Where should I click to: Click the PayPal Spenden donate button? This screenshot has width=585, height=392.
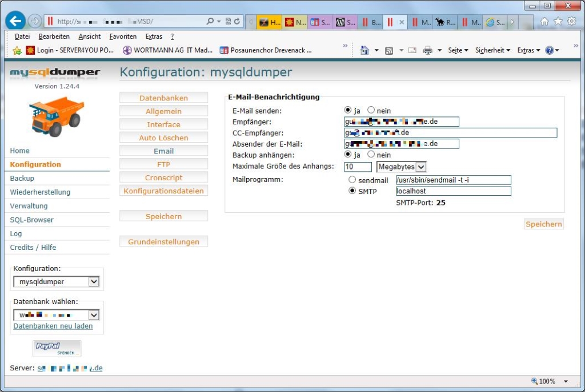pyautogui.click(x=57, y=348)
